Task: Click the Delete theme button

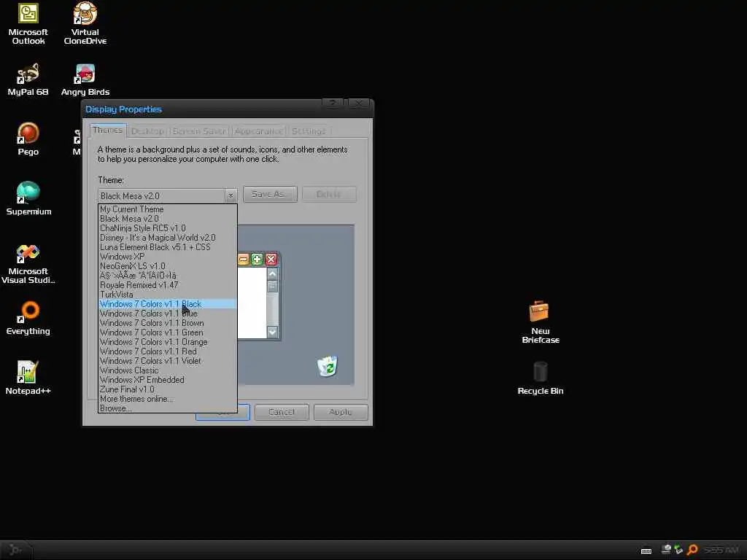Action: (x=329, y=194)
